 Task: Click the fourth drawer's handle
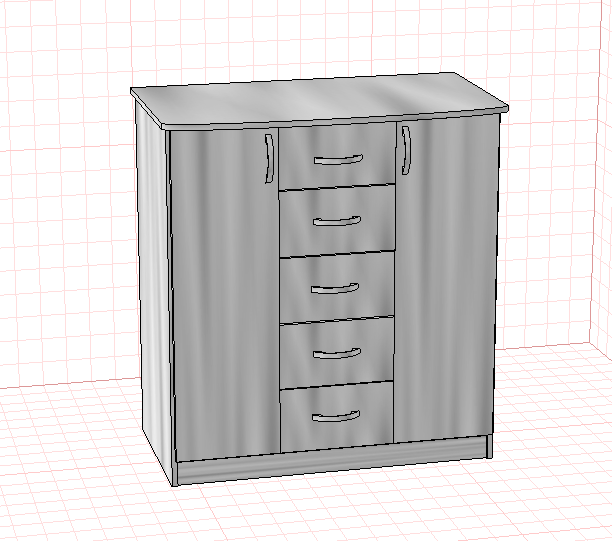coord(337,354)
